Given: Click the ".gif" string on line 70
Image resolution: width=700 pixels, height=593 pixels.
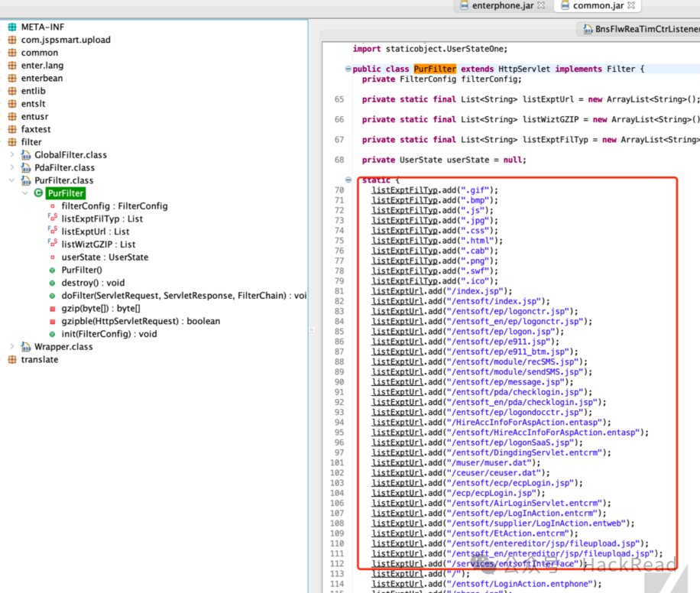Looking at the screenshot, I should pyautogui.click(x=475, y=190).
